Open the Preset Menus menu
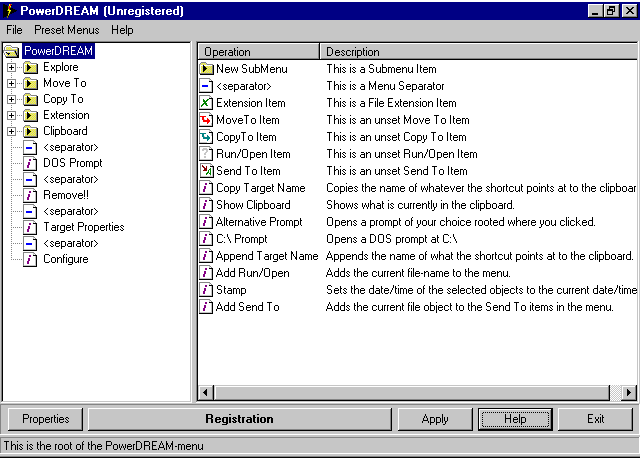 pyautogui.click(x=67, y=30)
